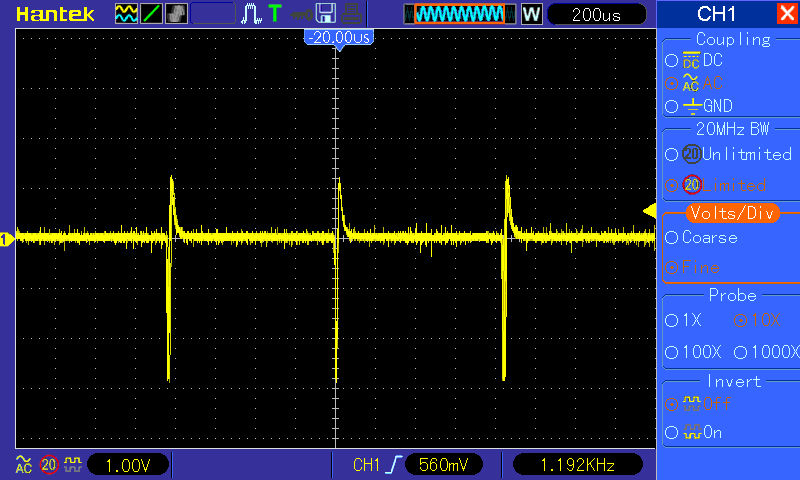This screenshot has height=480, width=800.
Task: Turn invert On
Action: pyautogui.click(x=694, y=433)
